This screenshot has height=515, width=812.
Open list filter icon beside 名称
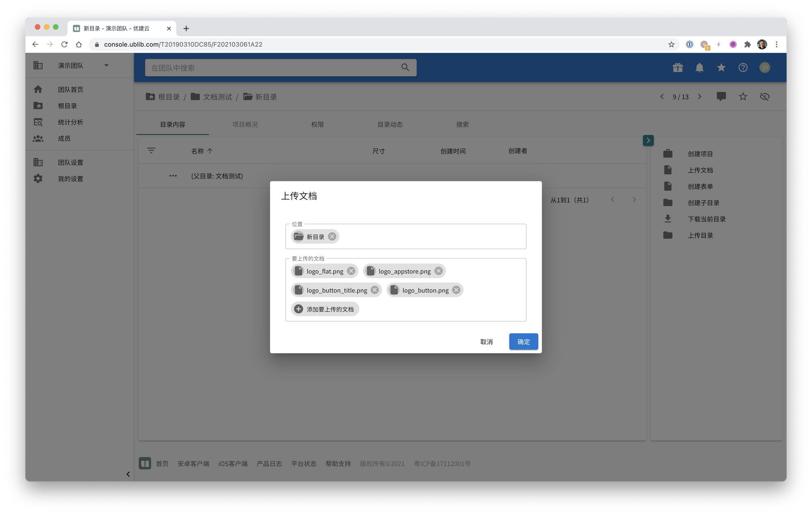(x=151, y=151)
